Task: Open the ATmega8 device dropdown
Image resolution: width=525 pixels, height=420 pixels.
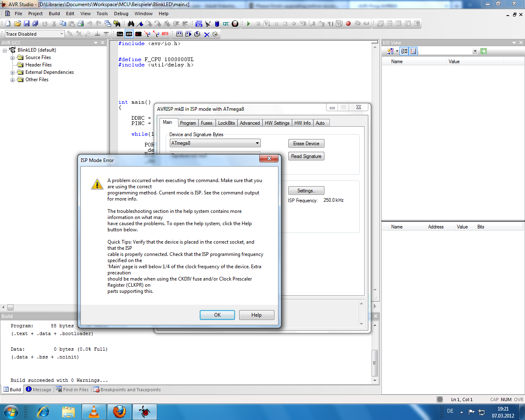Action: 215,143
